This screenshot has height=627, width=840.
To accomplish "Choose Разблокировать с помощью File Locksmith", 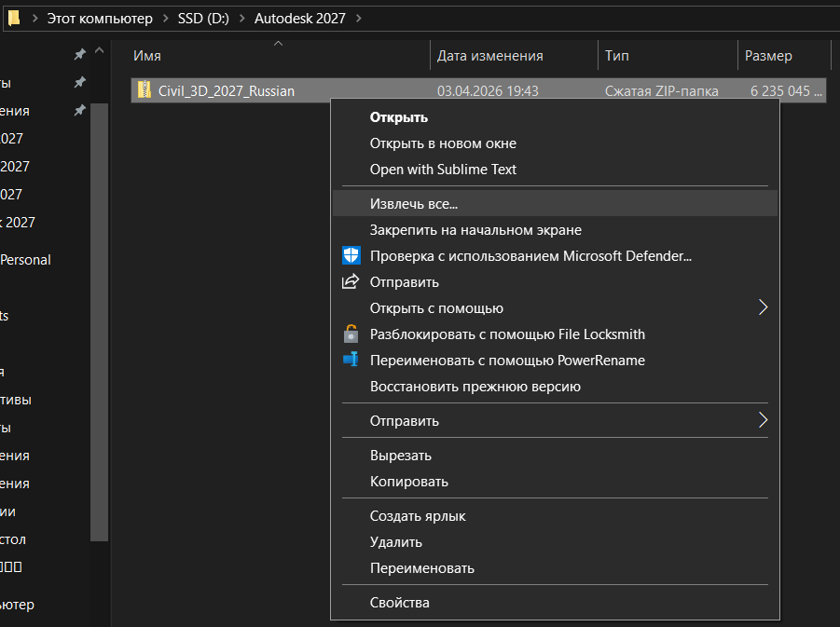I will (x=507, y=334).
